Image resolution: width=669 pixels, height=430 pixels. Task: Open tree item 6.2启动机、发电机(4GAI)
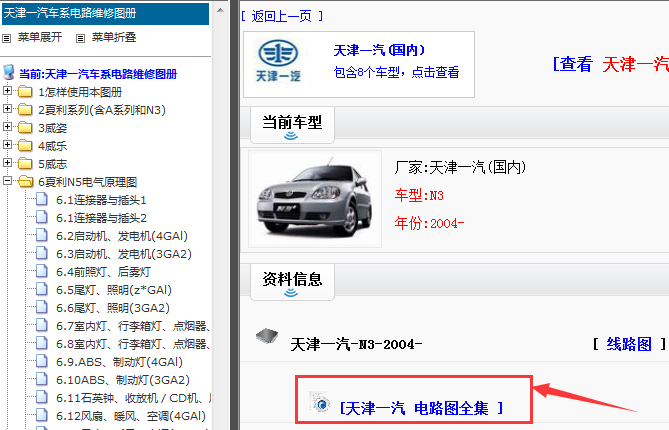(x=122, y=236)
